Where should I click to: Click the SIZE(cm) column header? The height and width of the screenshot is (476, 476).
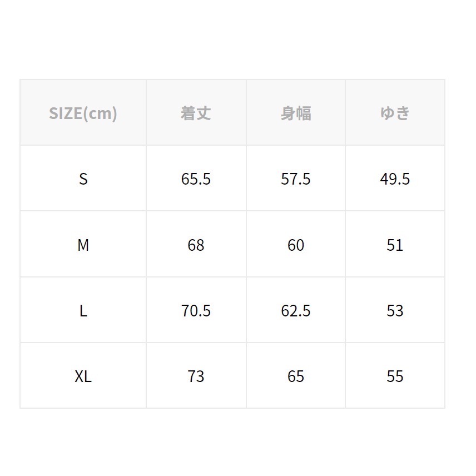coord(83,113)
